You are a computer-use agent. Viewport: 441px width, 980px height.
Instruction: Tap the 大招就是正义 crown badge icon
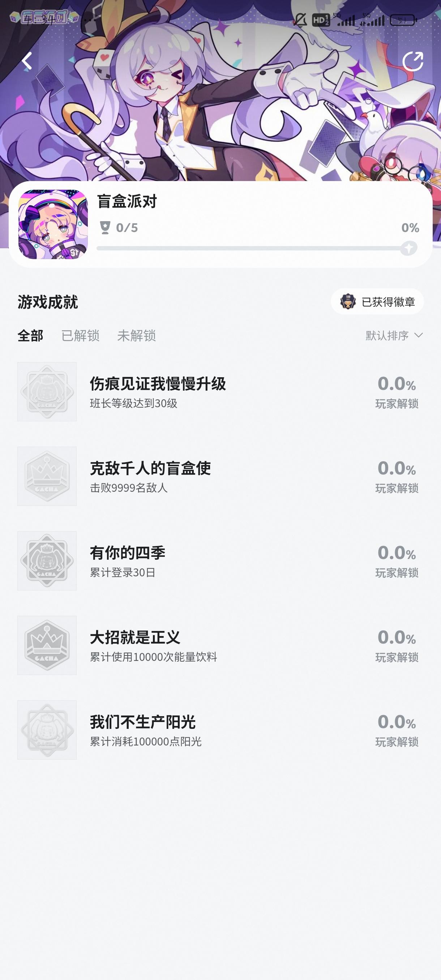pos(47,645)
